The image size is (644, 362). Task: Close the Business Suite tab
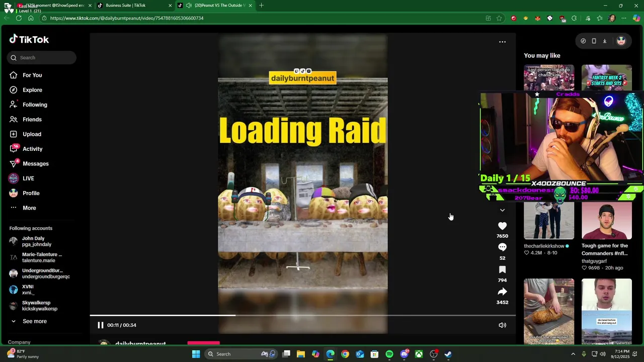coord(170,6)
